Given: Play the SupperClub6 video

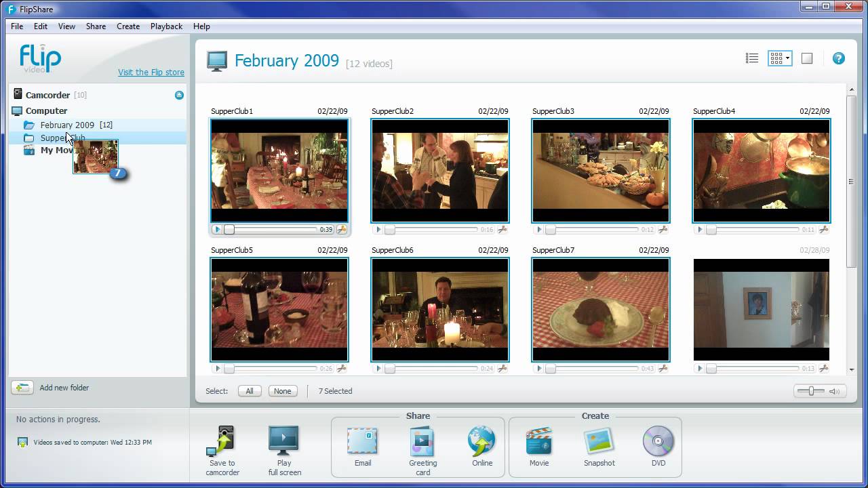Looking at the screenshot, I should pyautogui.click(x=378, y=369).
